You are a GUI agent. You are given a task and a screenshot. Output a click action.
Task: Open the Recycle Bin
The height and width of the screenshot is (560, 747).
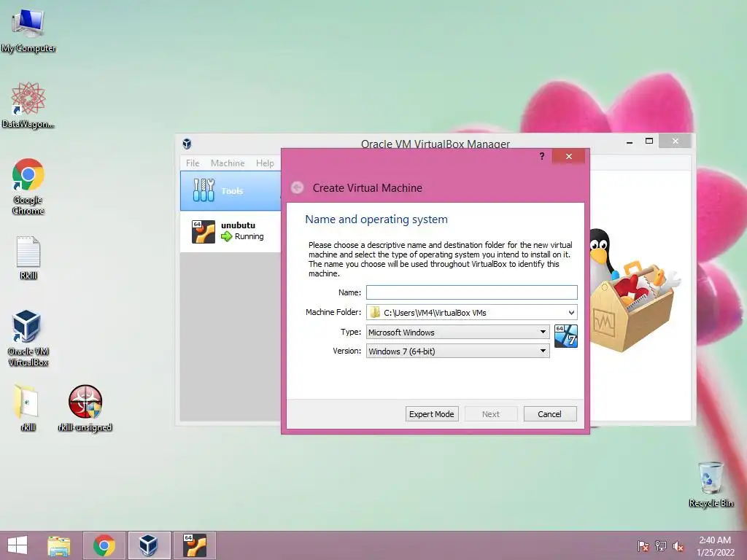pyautogui.click(x=711, y=484)
